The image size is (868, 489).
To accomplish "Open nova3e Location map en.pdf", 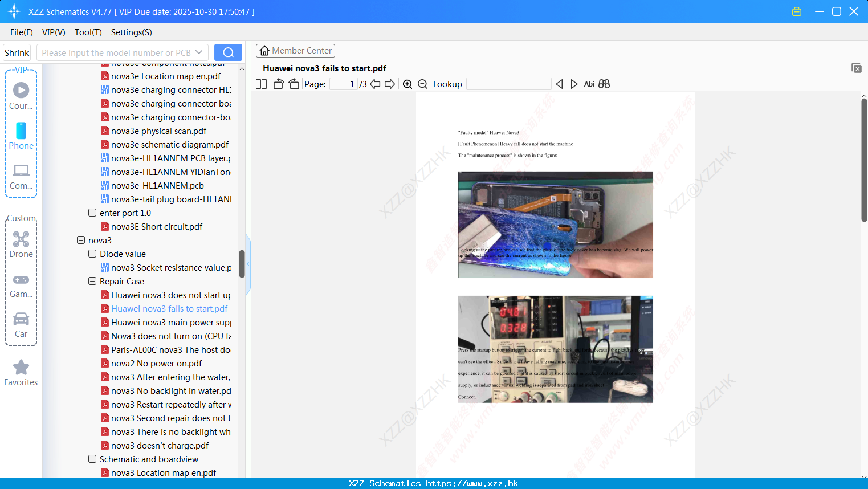I will 166,76.
